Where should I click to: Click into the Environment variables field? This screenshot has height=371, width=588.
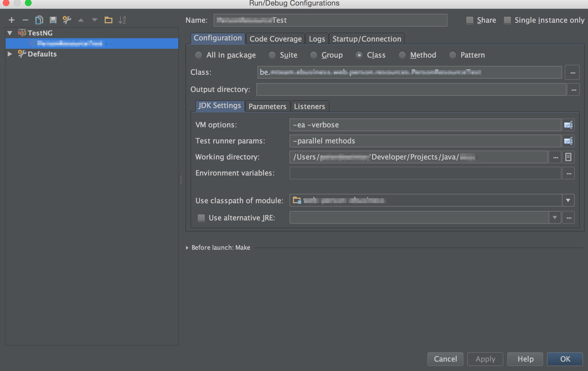(x=425, y=173)
